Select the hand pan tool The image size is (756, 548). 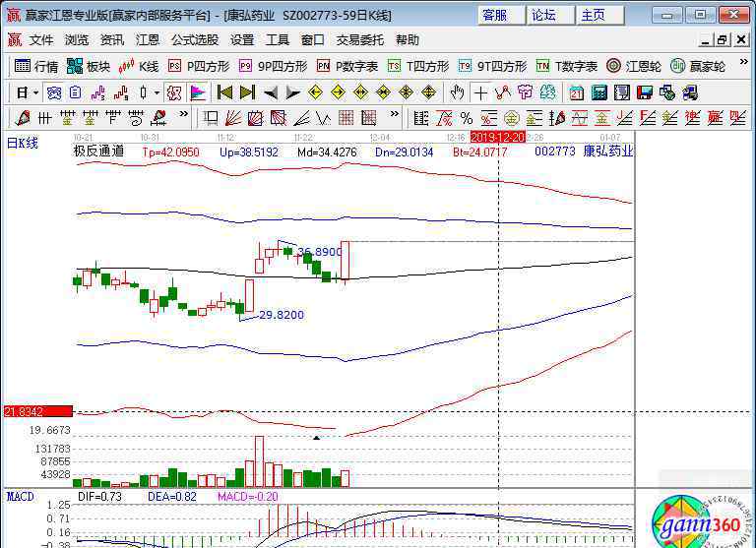tap(457, 92)
